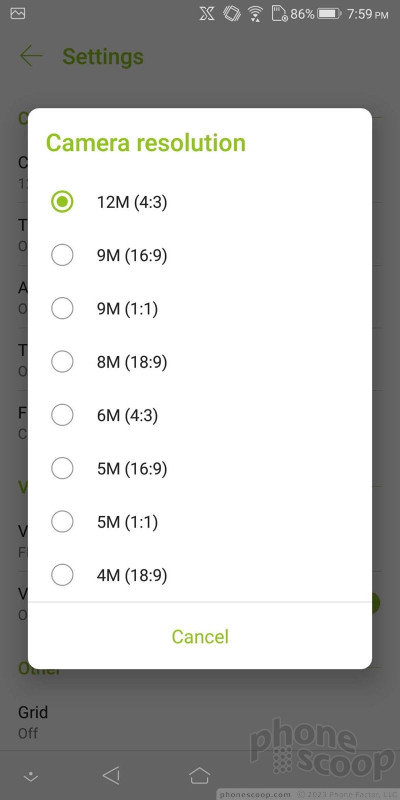Tap the Wi-Fi status icon

coord(255,14)
